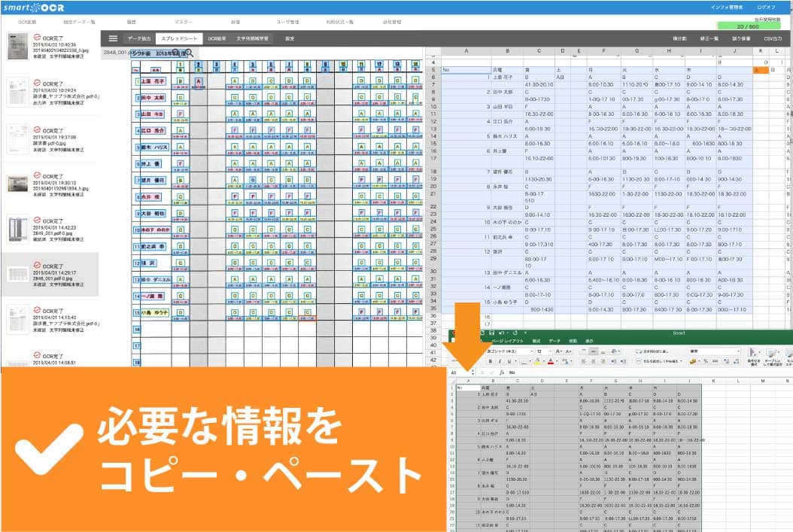Open the Excel borders dropdown arrow
The image size is (793, 532).
[x=530, y=362]
